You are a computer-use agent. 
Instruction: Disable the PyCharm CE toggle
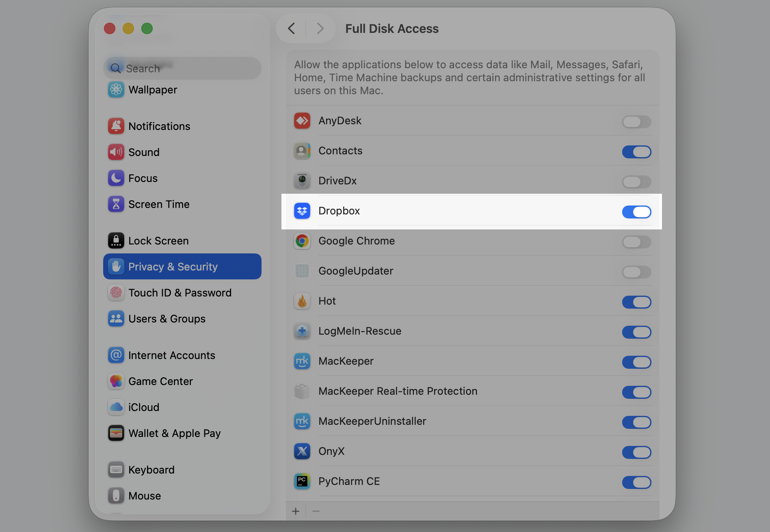click(636, 482)
